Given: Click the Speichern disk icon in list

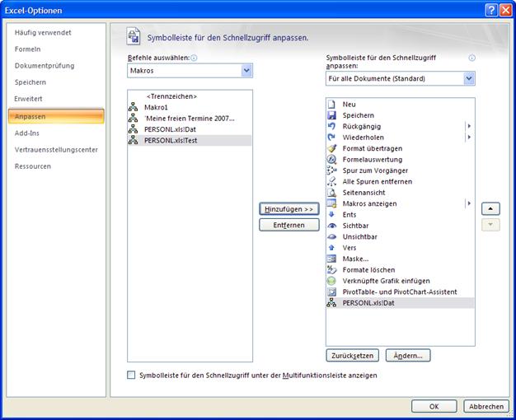Looking at the screenshot, I should [332, 115].
